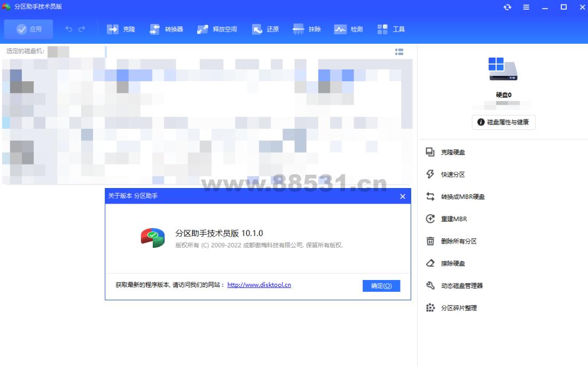Image resolution: width=588 pixels, height=366 pixels.
Task: Click the 分区助手技术员版 10.1.0 version text
Action: tap(219, 233)
